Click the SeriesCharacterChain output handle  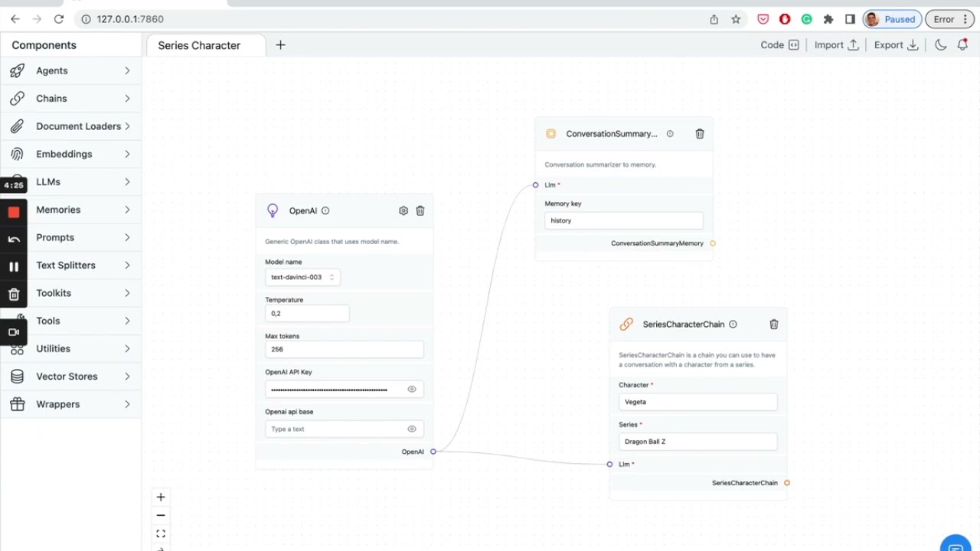coord(787,483)
